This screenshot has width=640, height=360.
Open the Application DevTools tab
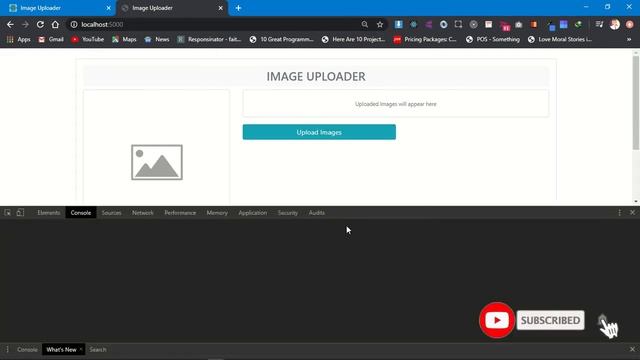pyautogui.click(x=253, y=213)
